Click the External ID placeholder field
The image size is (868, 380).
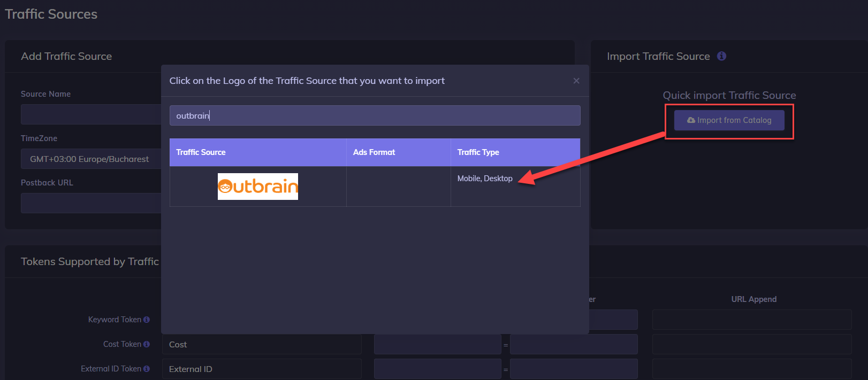click(x=574, y=369)
